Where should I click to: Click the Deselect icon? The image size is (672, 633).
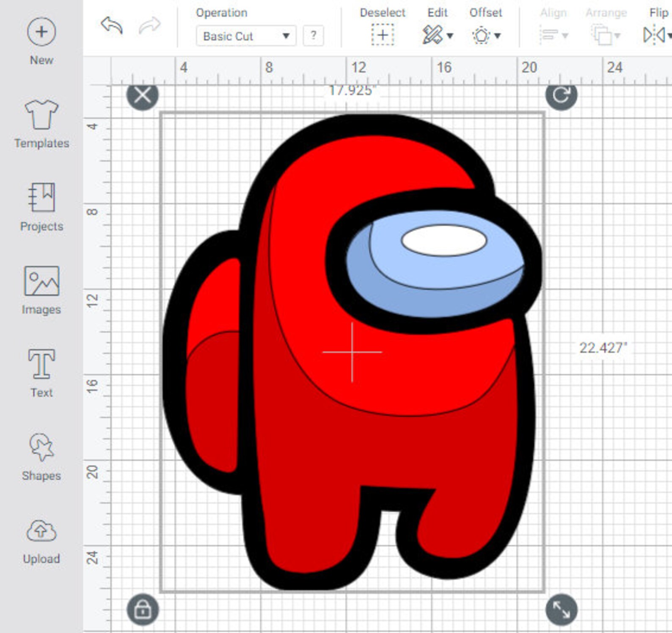click(383, 35)
